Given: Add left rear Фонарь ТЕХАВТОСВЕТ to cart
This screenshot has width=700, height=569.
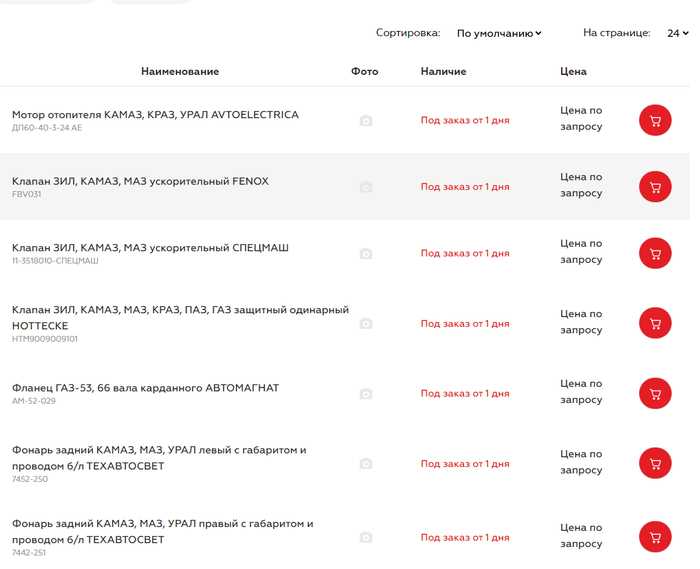Looking at the screenshot, I should click(x=655, y=463).
